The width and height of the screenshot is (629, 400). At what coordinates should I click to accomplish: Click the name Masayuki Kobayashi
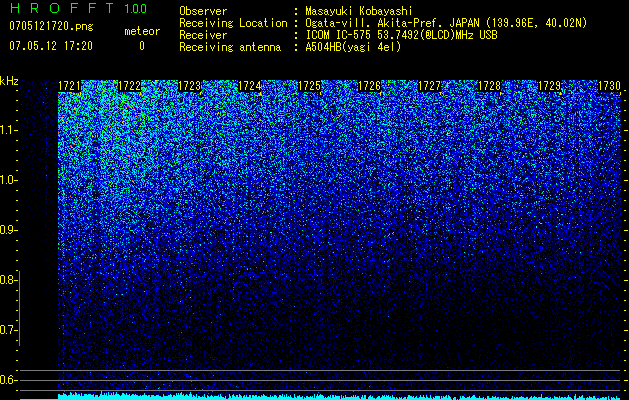(x=359, y=11)
